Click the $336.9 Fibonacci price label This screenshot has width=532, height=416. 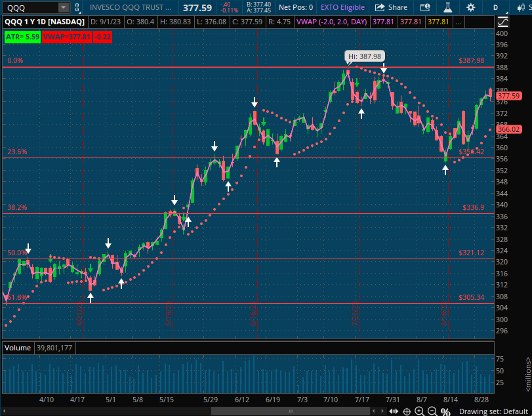click(x=474, y=207)
